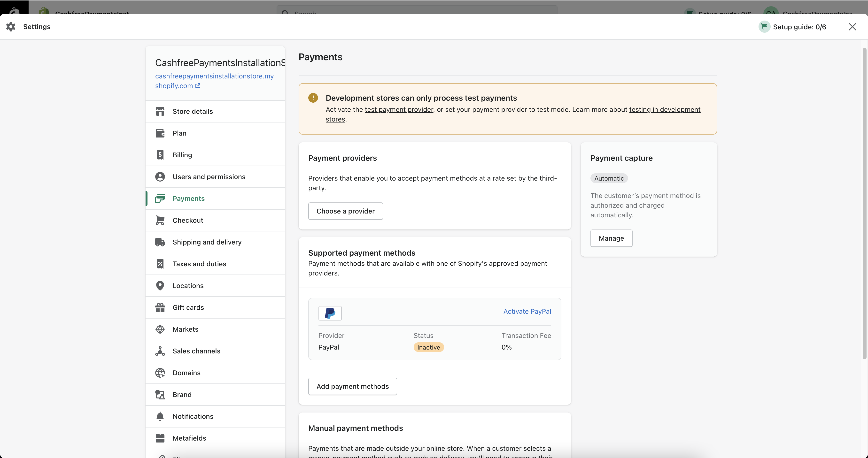The image size is (868, 458).
Task: Click the Manual payment methods heading
Action: [x=356, y=428]
